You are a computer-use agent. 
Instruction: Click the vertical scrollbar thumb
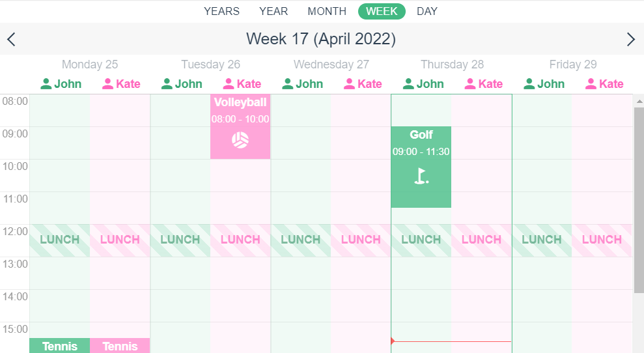[x=639, y=201]
